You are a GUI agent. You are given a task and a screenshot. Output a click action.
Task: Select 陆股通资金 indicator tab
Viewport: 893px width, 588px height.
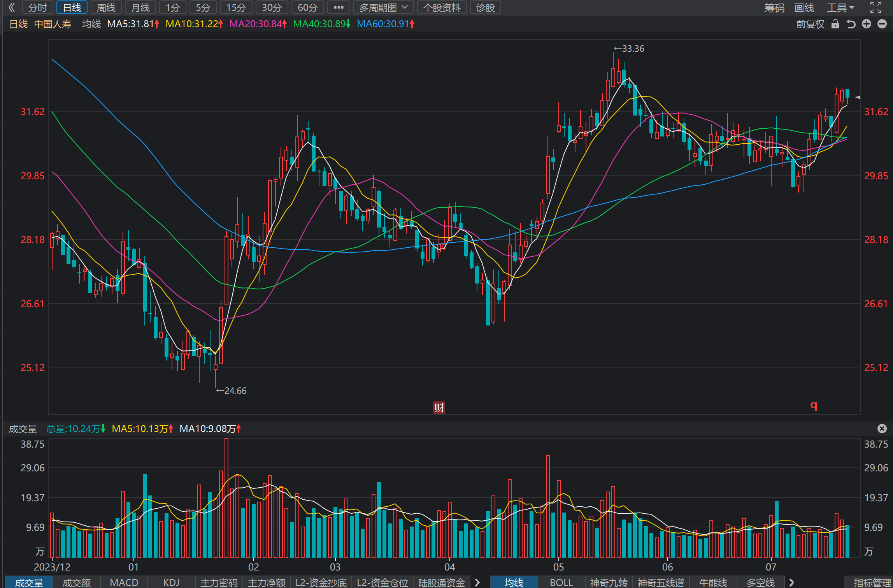click(442, 582)
